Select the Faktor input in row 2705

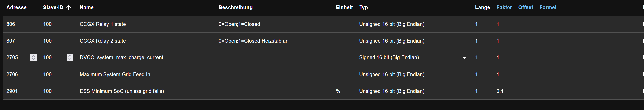504,58
